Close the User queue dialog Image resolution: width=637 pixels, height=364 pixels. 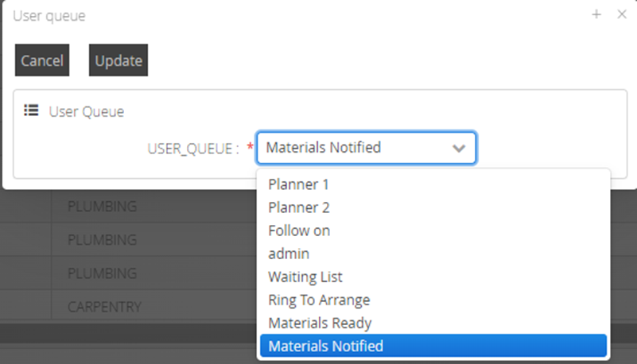tap(622, 14)
